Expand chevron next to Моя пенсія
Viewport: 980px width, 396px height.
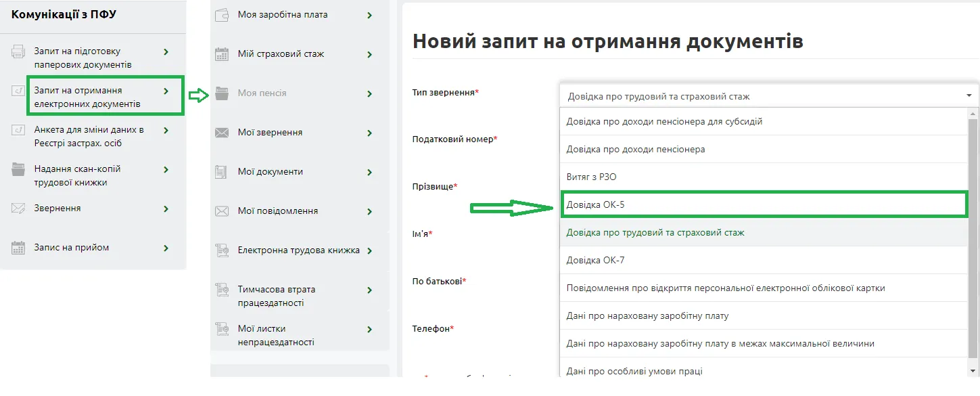[370, 94]
